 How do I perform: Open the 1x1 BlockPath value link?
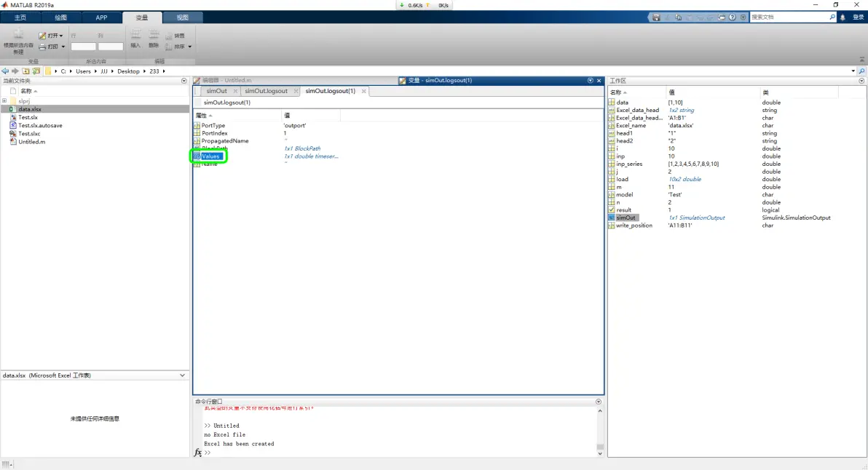[x=302, y=148]
